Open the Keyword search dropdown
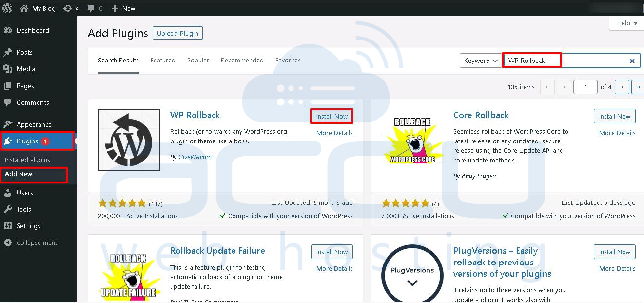Image resolution: width=644 pixels, height=303 pixels. [x=480, y=61]
